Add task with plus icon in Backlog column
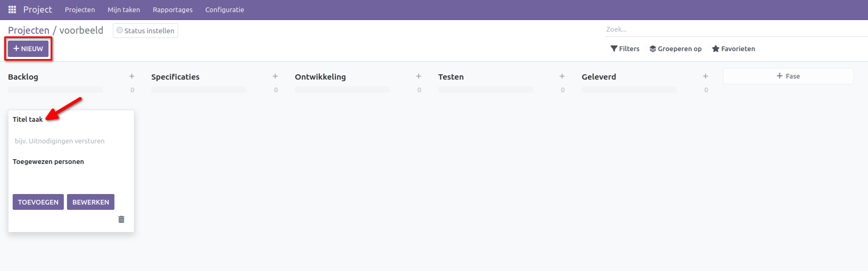 click(132, 76)
